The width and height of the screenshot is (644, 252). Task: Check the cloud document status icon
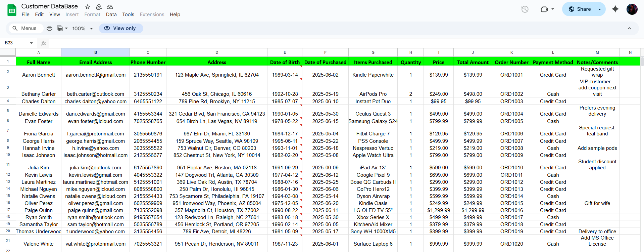tap(110, 7)
